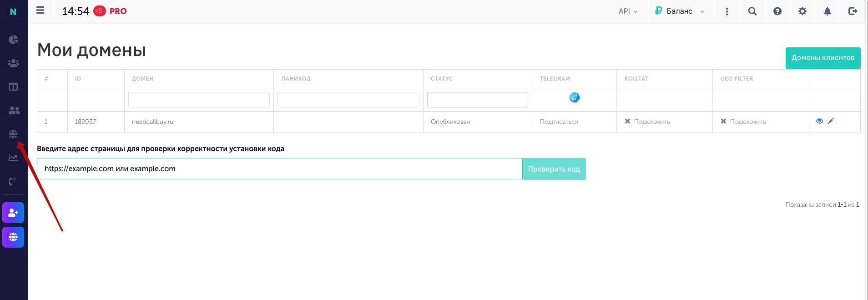
Task: Open the line chart analytics sidebar icon
Action: [13, 158]
